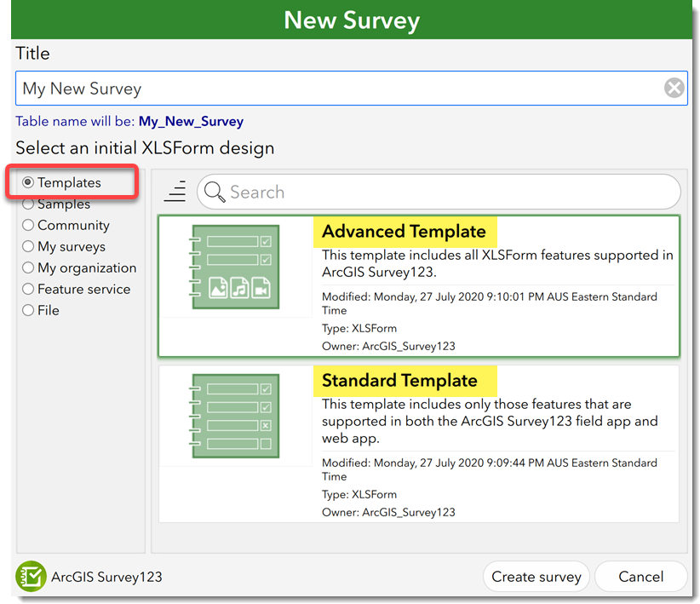Click the Standard Template notebook icon
Image resolution: width=700 pixels, height=604 pixels.
coord(234,417)
